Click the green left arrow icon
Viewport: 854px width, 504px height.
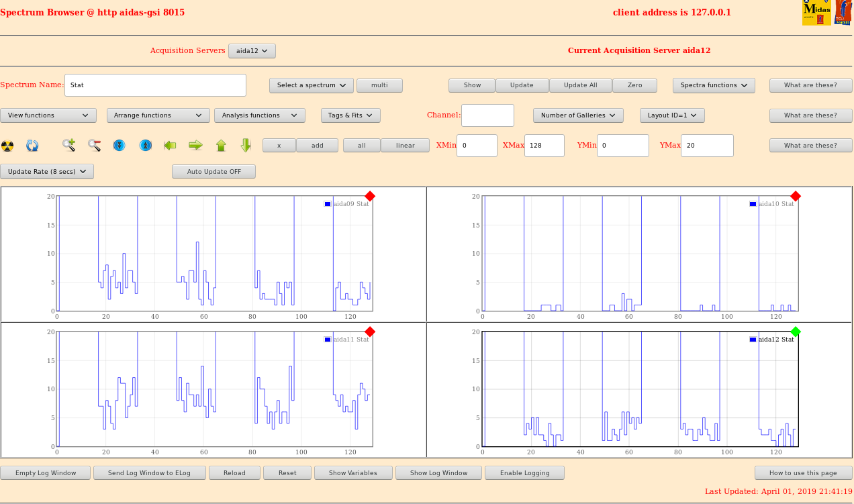(170, 145)
